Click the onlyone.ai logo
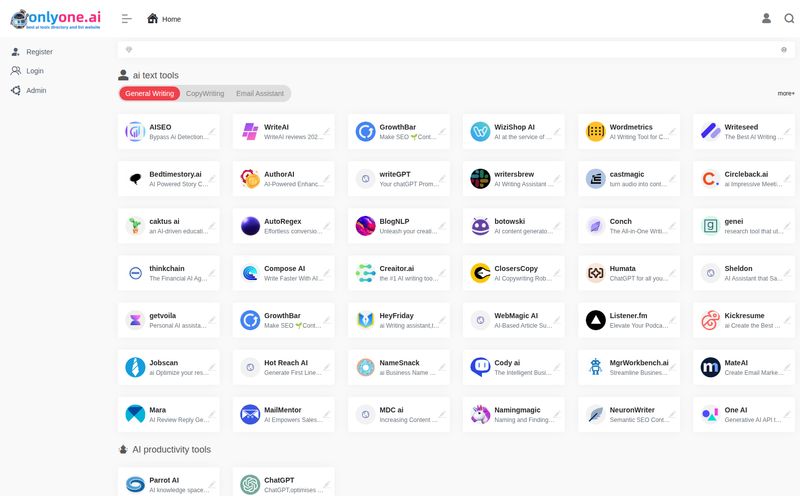Viewport: 800px width, 496px height. pyautogui.click(x=56, y=19)
